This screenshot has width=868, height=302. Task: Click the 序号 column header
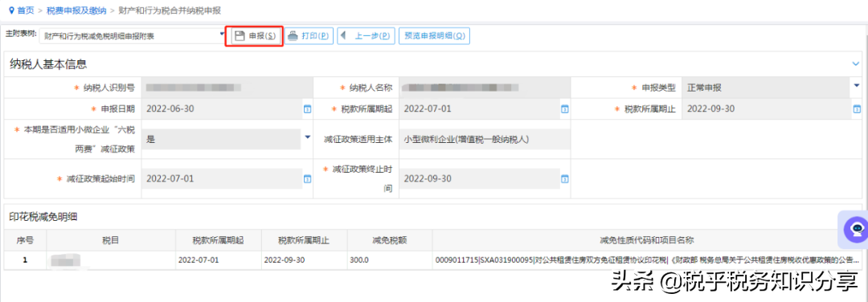[x=25, y=241]
